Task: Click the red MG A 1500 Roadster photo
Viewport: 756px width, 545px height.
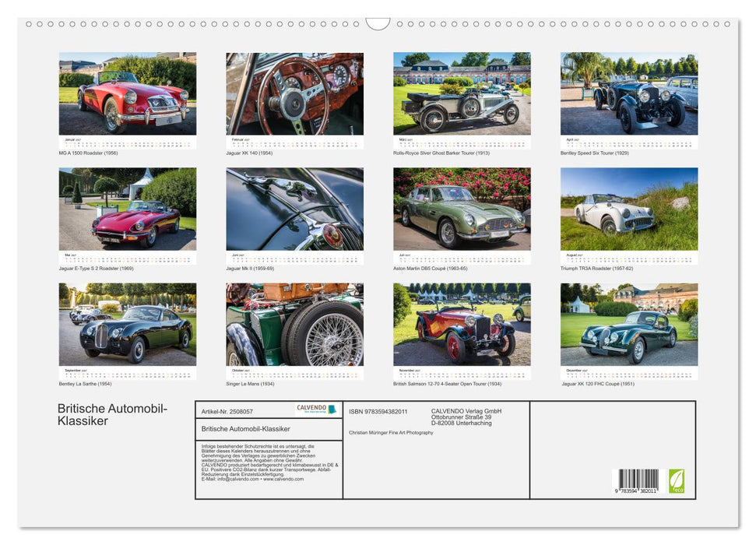Action: pyautogui.click(x=127, y=93)
